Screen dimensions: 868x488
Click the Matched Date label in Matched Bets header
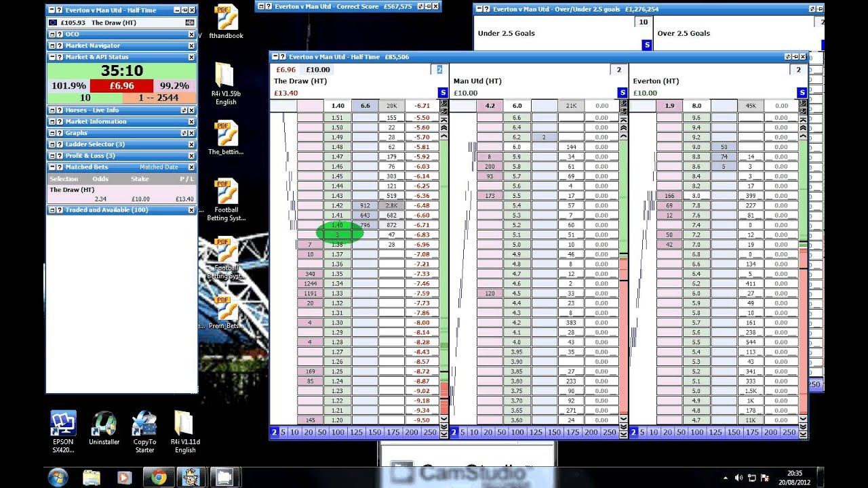(159, 167)
